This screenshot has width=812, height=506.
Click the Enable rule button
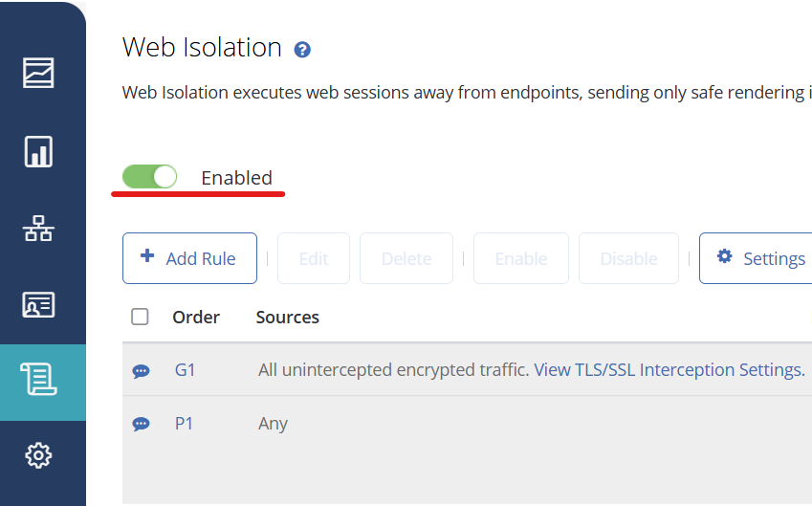coord(521,258)
